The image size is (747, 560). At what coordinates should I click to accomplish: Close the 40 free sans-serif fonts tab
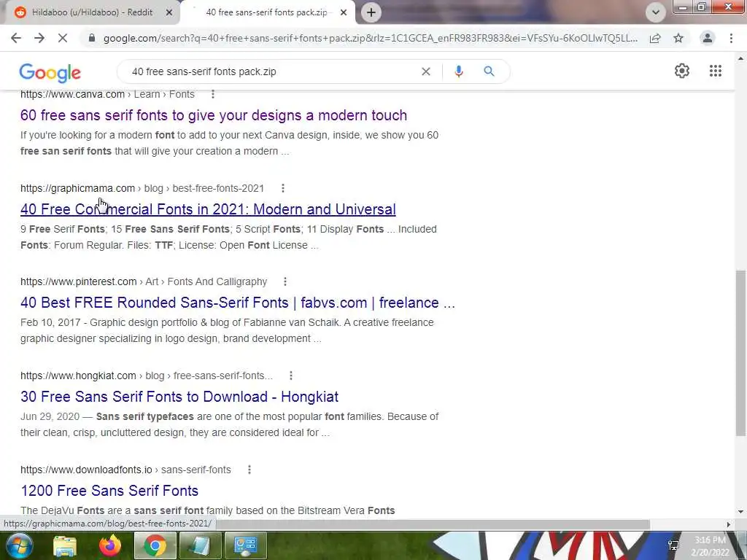pyautogui.click(x=344, y=13)
